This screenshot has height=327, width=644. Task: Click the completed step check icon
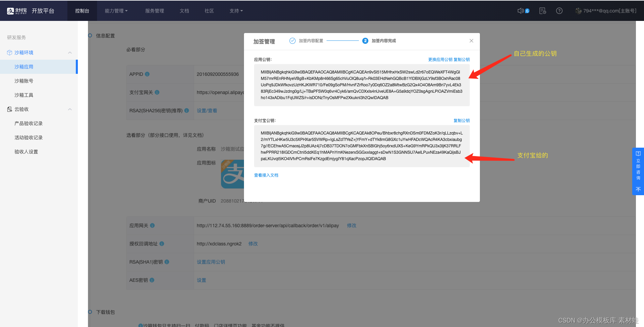click(x=293, y=41)
